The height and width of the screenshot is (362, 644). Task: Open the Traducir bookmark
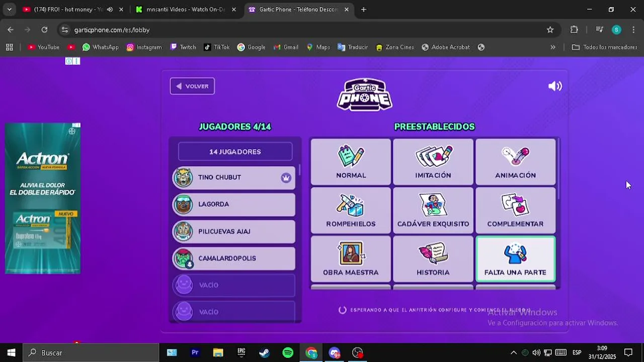point(353,47)
